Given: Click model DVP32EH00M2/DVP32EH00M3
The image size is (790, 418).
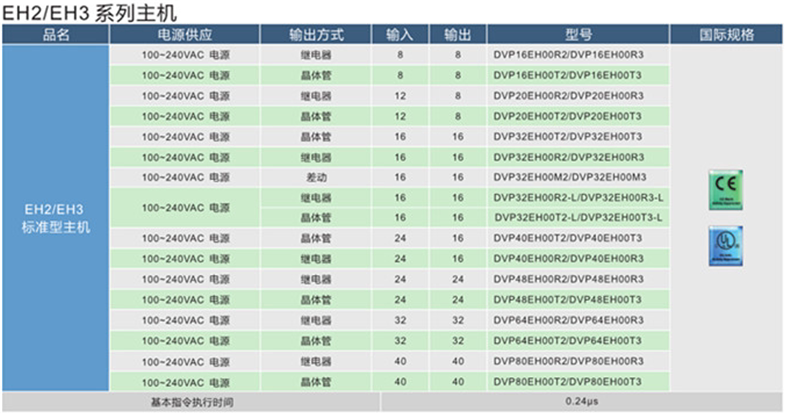Looking at the screenshot, I should pyautogui.click(x=570, y=177).
